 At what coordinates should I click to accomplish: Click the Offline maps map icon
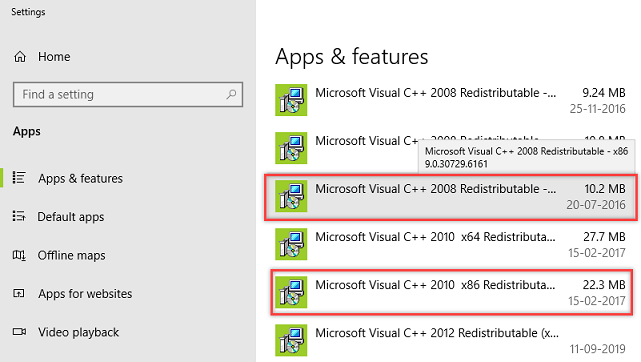click(19, 255)
